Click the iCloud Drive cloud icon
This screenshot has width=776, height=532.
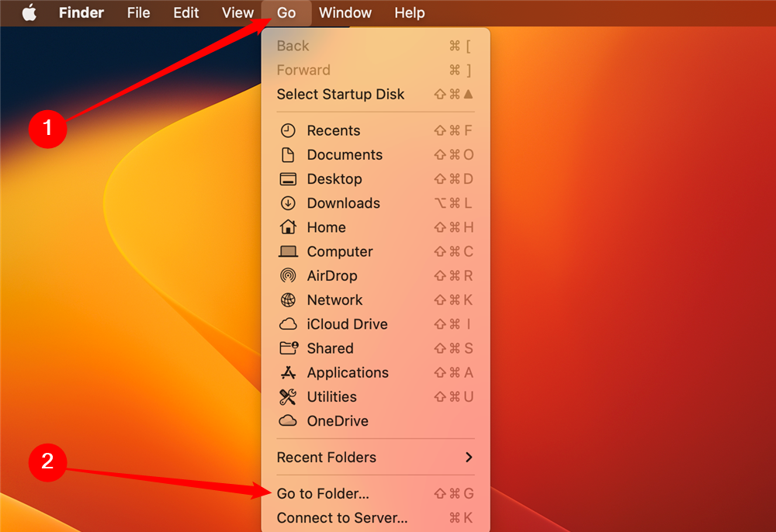pos(288,324)
